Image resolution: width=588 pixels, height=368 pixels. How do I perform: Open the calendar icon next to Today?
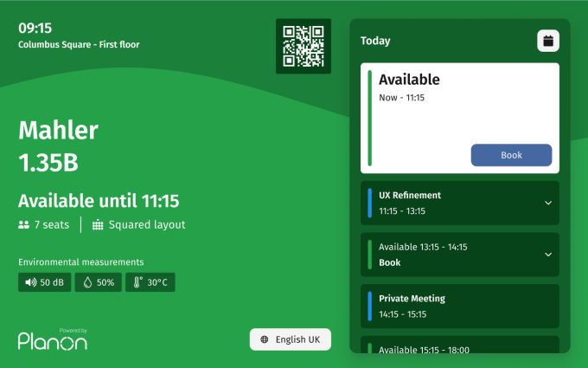(x=548, y=41)
